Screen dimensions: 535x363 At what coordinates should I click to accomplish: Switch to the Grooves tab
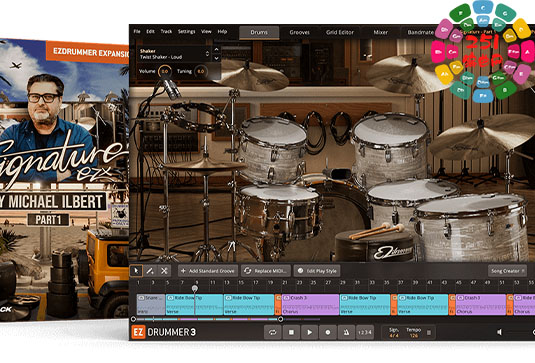tap(299, 32)
